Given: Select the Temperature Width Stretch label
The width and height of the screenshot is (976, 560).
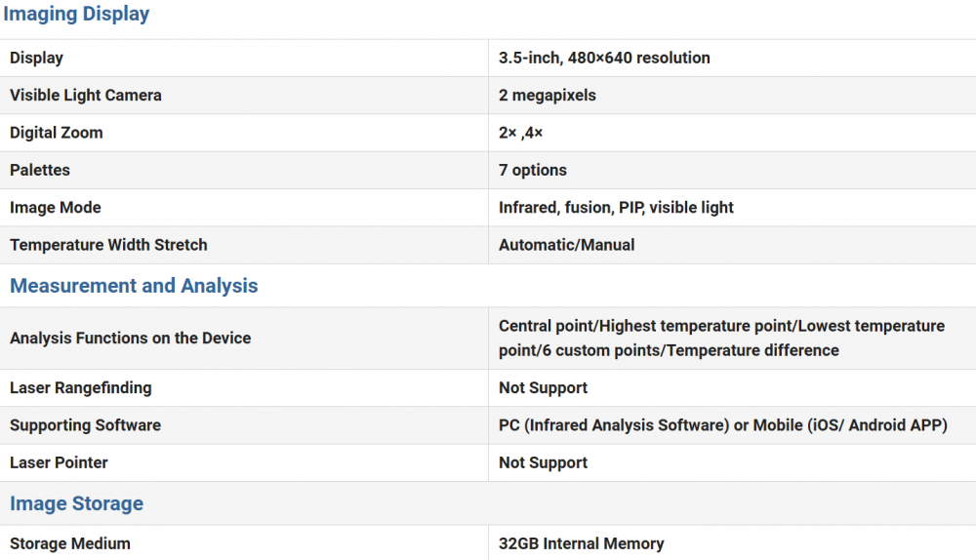Looking at the screenshot, I should click(x=108, y=245).
